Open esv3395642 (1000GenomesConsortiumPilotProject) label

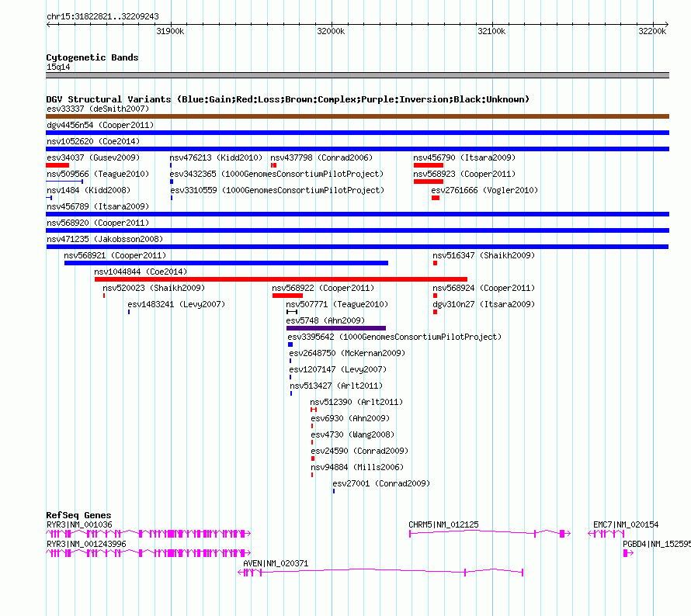tap(394, 337)
